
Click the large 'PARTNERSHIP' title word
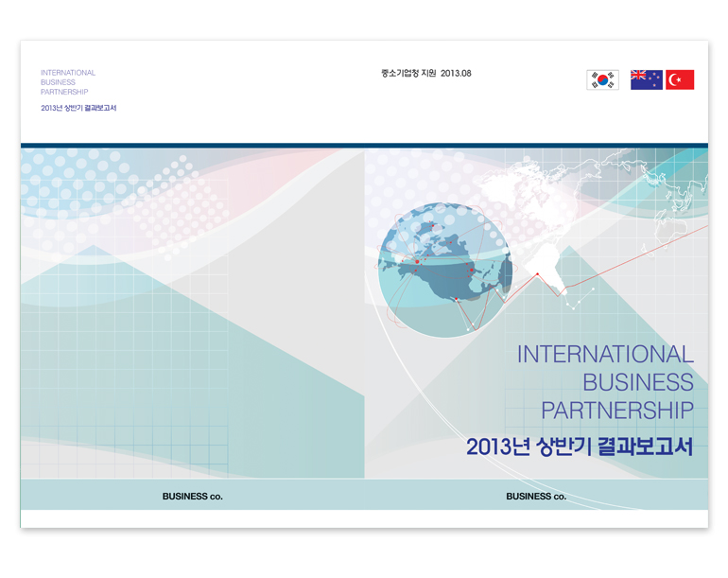617,411
